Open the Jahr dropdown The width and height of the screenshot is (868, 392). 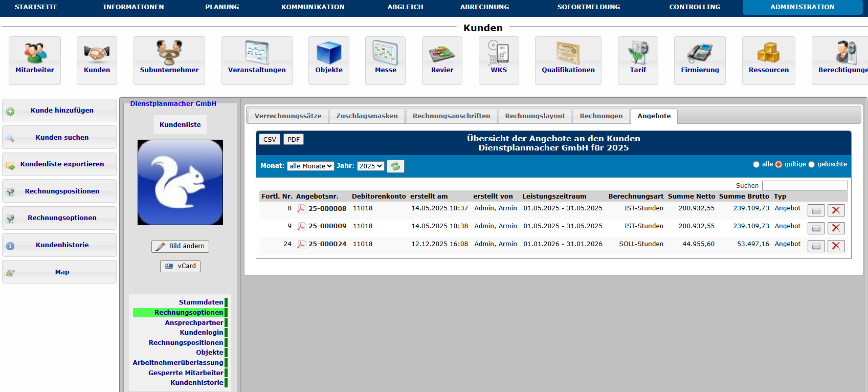[x=370, y=166]
